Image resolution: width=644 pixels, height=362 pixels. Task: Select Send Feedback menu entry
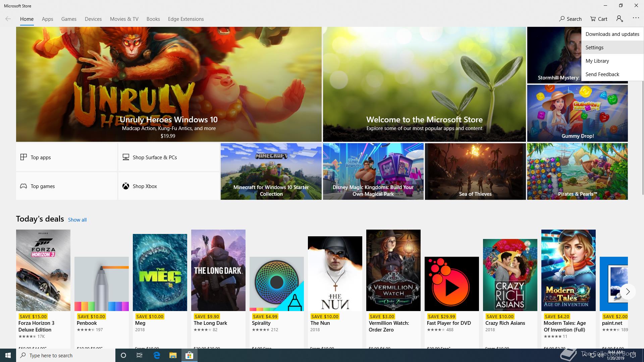(612, 74)
